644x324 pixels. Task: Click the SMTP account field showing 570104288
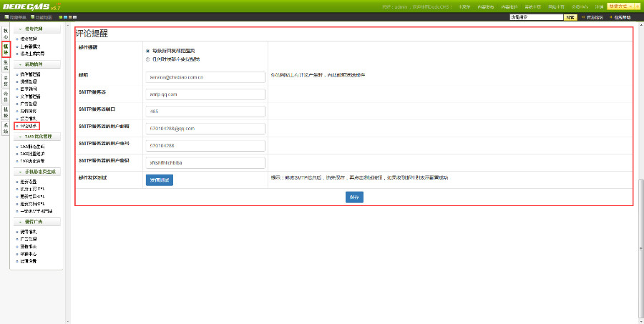pyautogui.click(x=205, y=145)
